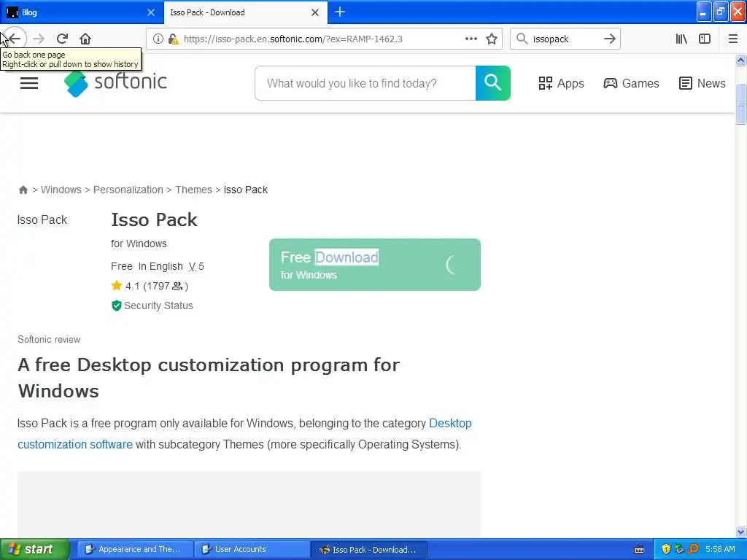Screen dimensions: 747x560
Task: Click the Free Download for Windows button
Action: point(375,265)
